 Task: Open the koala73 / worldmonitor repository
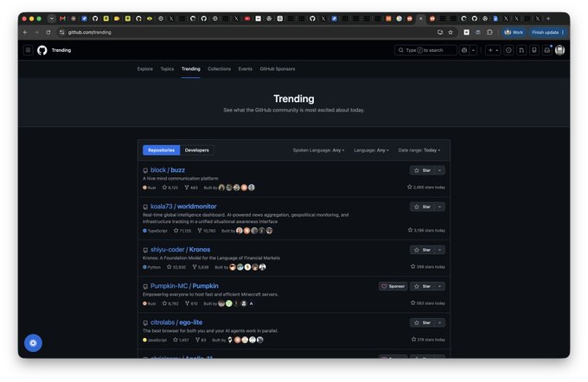coord(183,207)
